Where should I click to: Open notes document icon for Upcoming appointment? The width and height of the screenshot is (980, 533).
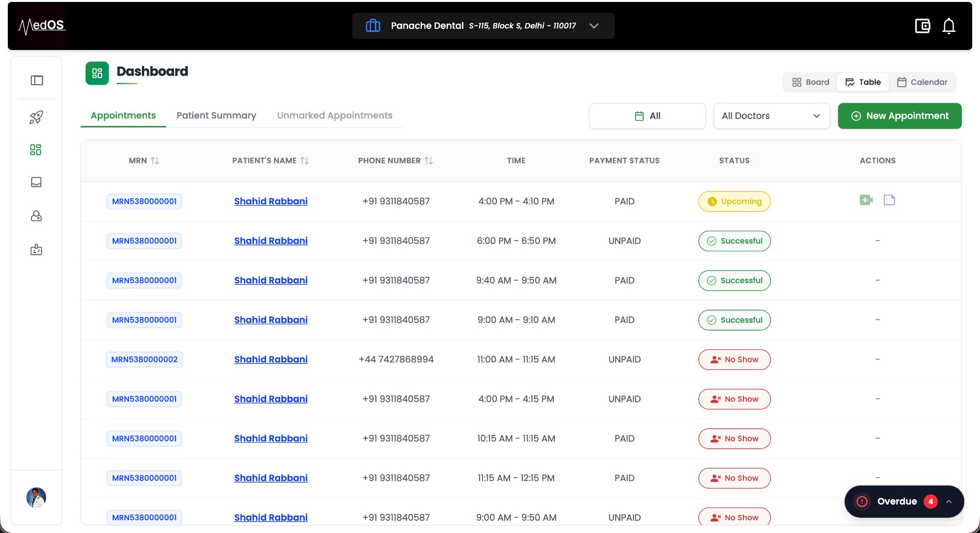(889, 200)
